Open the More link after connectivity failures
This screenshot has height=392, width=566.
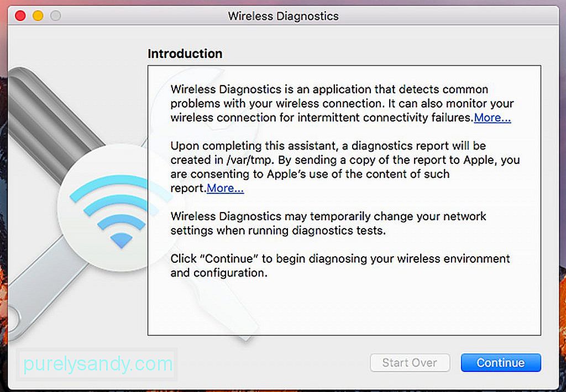[492, 118]
